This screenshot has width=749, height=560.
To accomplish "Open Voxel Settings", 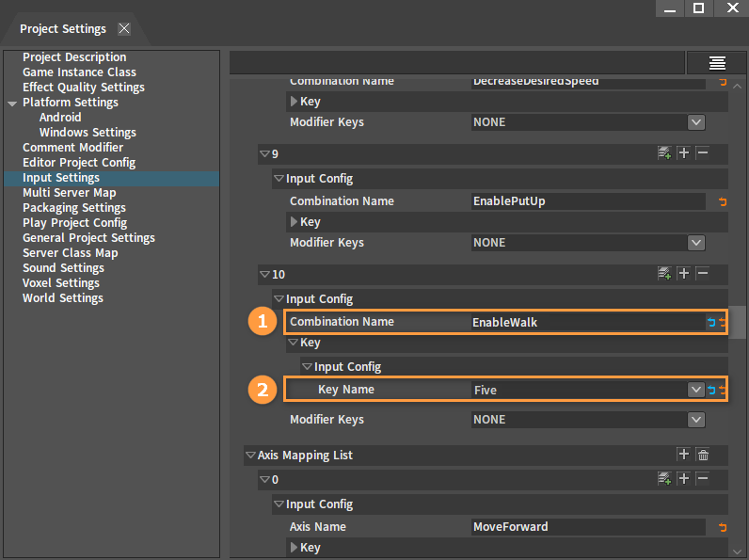I will coord(61,283).
